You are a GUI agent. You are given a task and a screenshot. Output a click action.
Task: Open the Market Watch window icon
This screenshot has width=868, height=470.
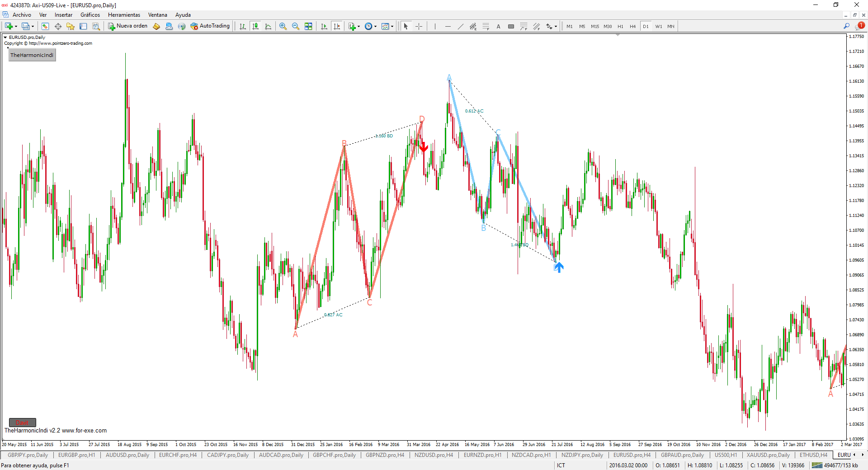click(45, 26)
